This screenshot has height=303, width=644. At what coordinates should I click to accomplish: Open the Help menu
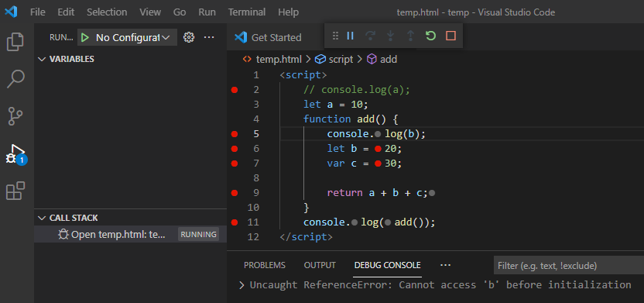[288, 12]
